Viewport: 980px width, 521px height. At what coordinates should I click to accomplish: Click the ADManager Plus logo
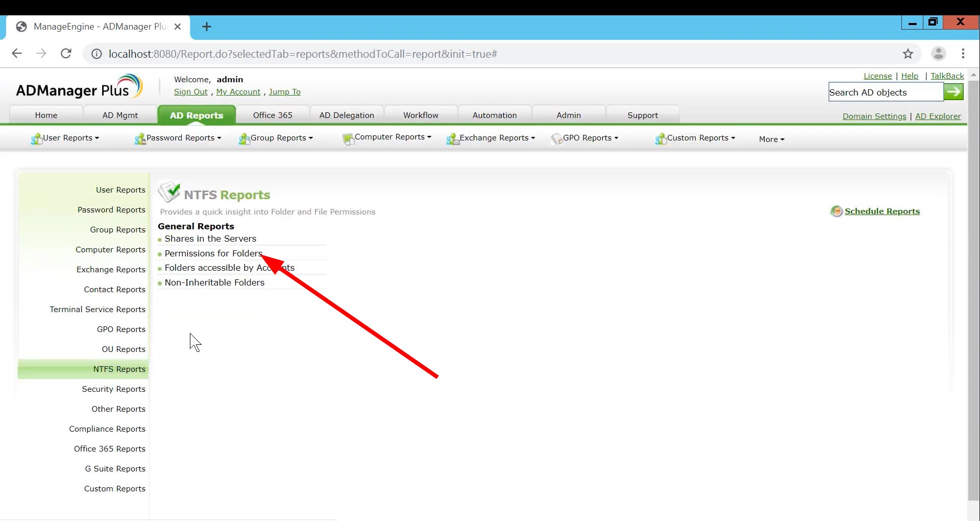(x=79, y=87)
